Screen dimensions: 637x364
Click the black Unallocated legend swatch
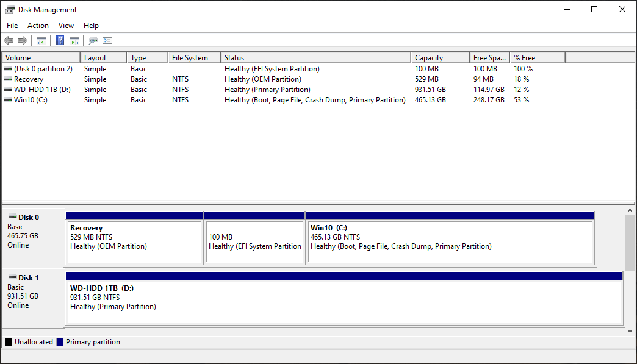(8, 341)
